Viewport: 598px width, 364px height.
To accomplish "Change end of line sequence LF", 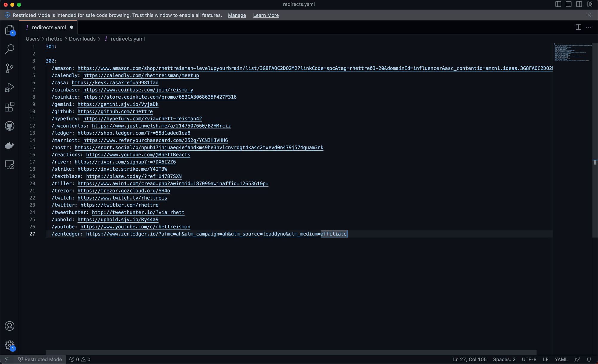I will click(546, 360).
